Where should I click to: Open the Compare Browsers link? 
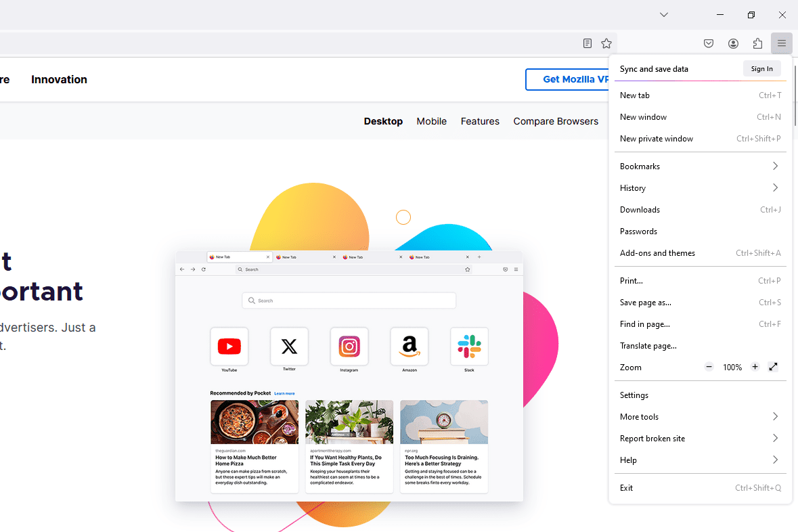556,121
